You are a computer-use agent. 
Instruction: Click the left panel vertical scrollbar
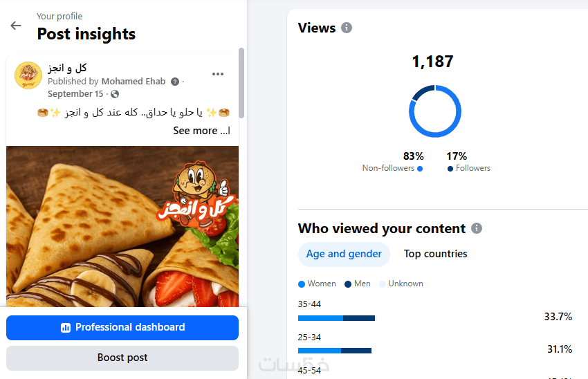(x=241, y=83)
